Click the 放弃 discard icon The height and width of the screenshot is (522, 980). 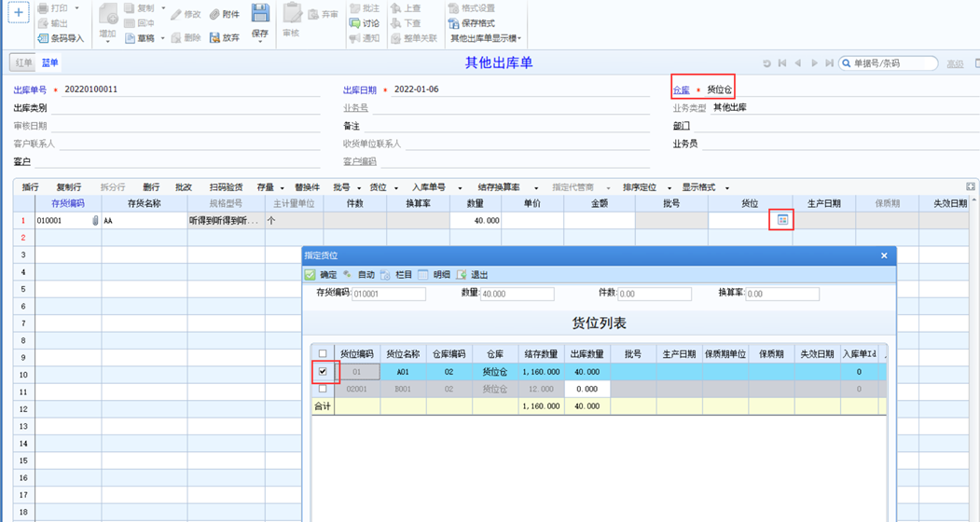point(214,37)
